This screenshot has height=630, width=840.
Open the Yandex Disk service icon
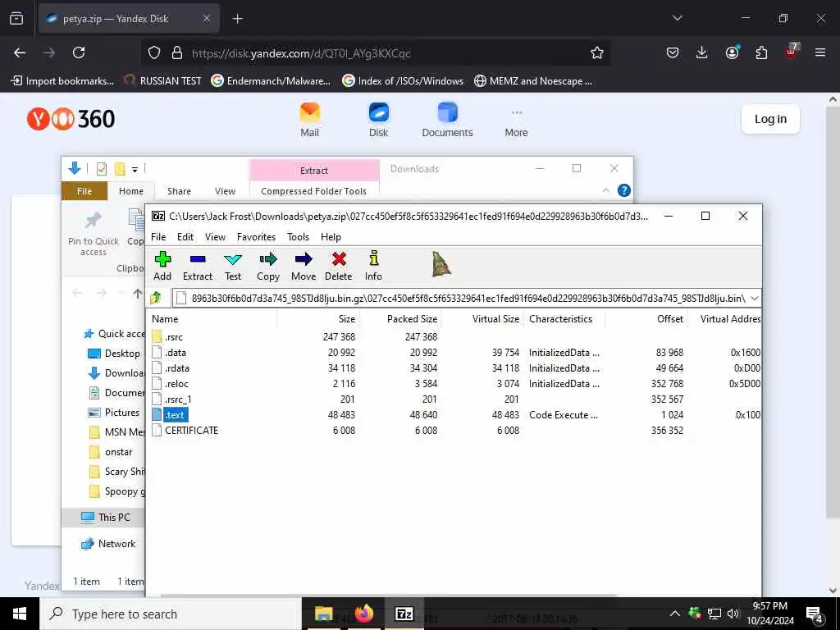[378, 120]
